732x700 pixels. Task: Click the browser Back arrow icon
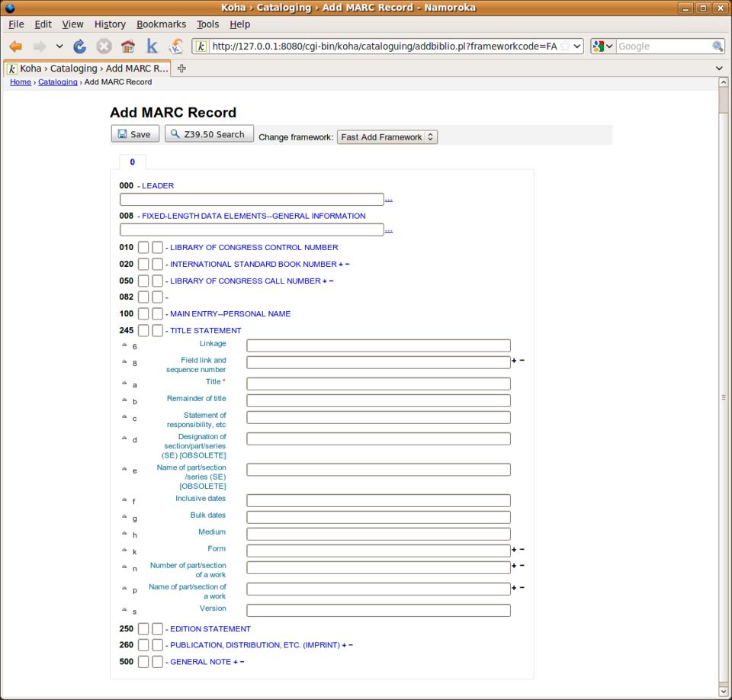click(x=15, y=47)
